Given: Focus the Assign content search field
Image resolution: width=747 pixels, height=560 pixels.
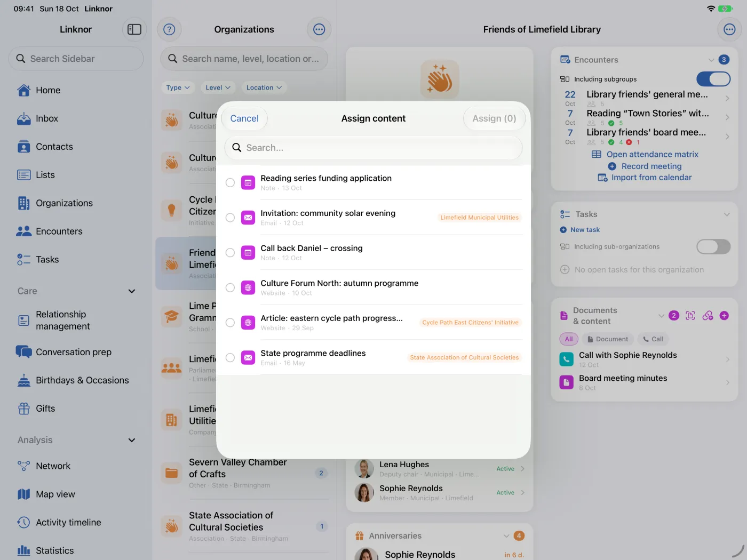Looking at the screenshot, I should click(373, 148).
